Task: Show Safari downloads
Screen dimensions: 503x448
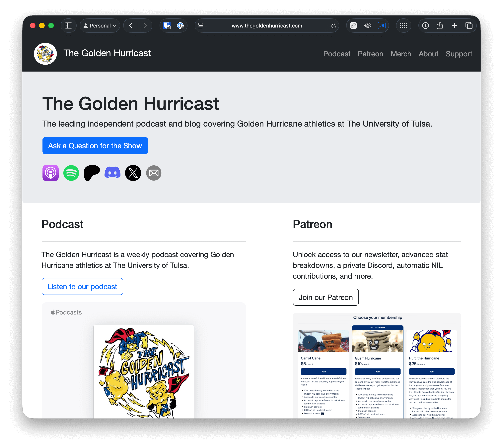Action: [x=425, y=26]
